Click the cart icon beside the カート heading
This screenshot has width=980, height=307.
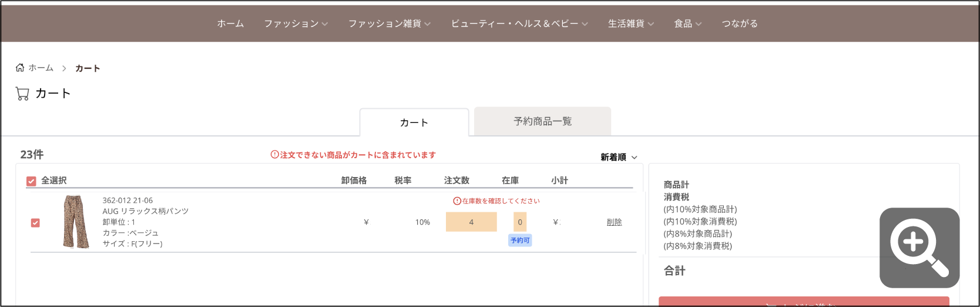[x=22, y=94]
